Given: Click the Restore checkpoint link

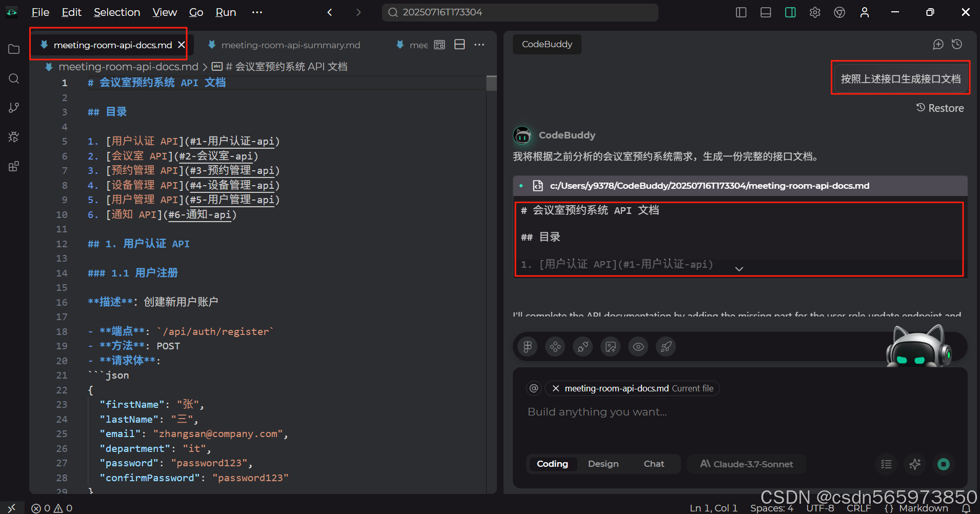Looking at the screenshot, I should tap(940, 108).
